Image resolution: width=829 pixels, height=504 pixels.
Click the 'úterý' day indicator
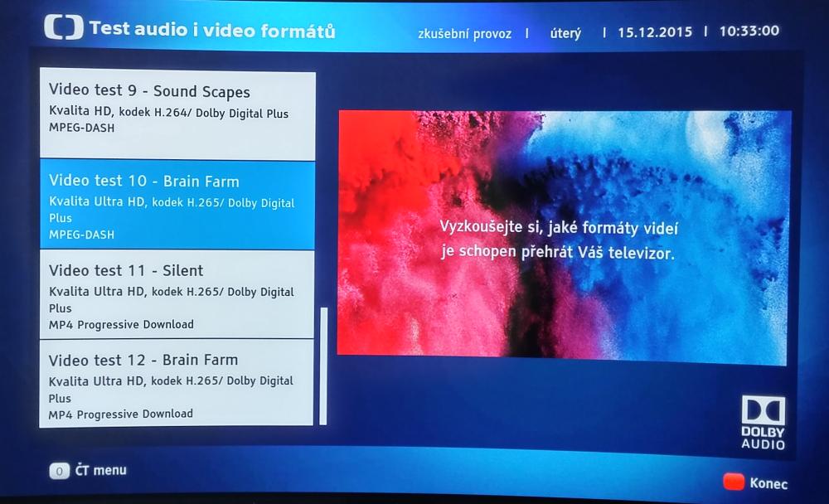(565, 33)
